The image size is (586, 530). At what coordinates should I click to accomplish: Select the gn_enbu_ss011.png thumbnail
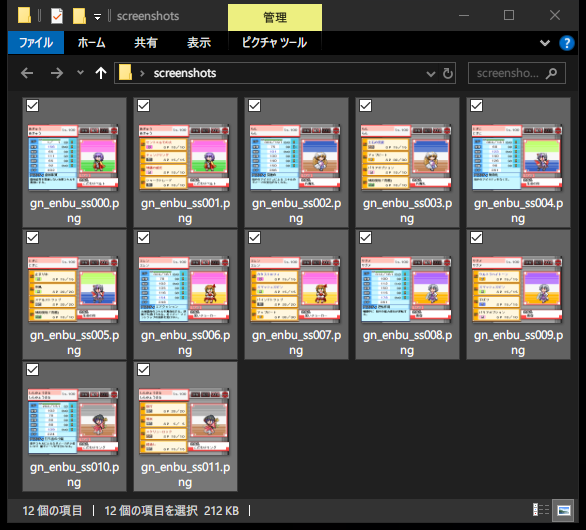click(x=184, y=421)
